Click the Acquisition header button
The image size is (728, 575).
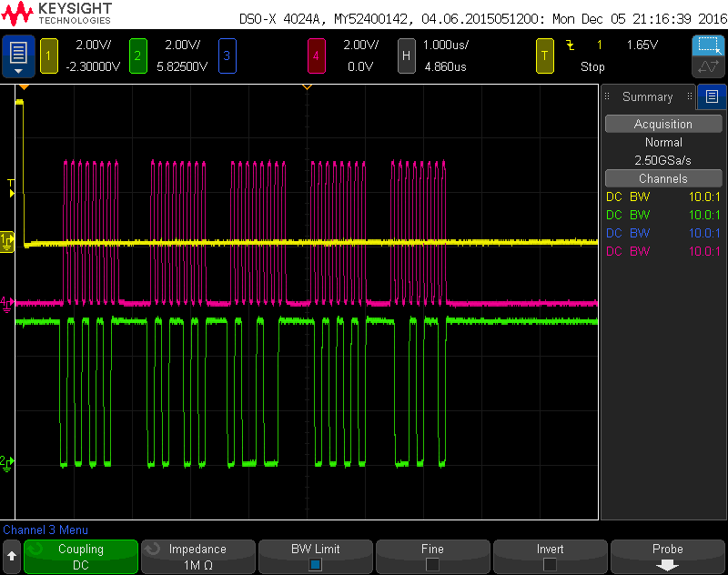point(662,125)
